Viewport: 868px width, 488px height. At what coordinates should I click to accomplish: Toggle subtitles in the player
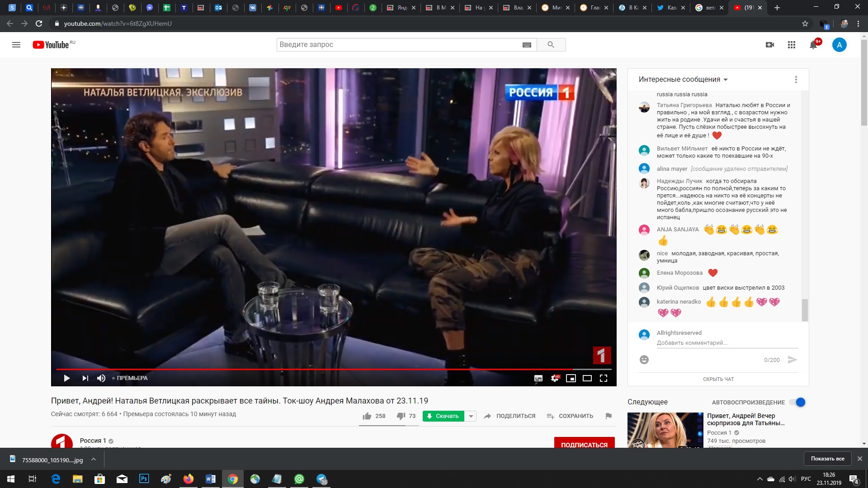(538, 378)
